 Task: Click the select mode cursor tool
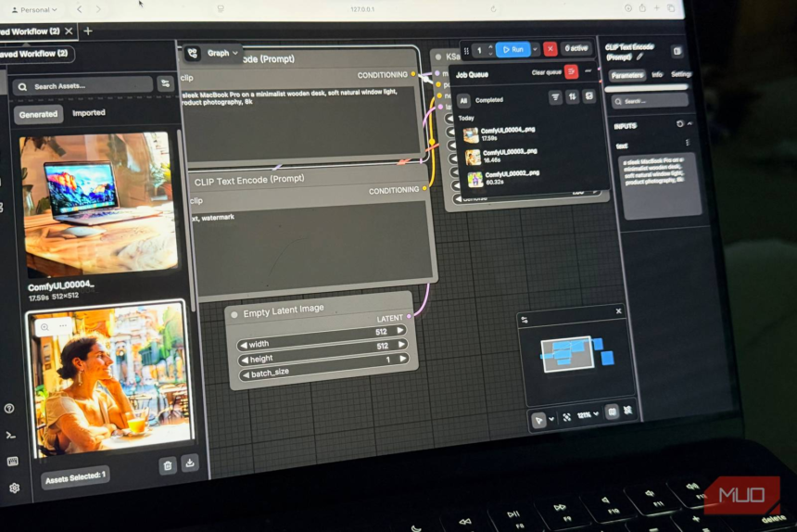pyautogui.click(x=538, y=420)
